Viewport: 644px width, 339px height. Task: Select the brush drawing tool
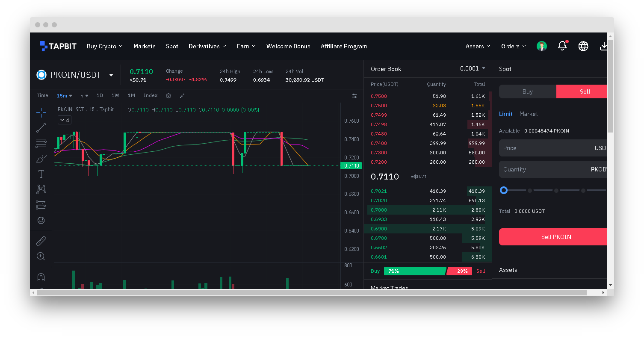point(41,159)
